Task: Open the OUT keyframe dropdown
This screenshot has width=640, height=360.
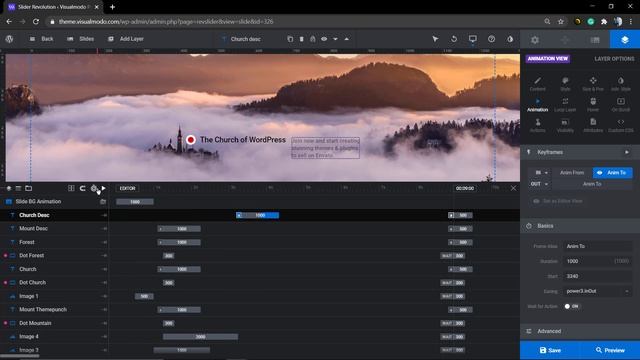Action: 539,184
